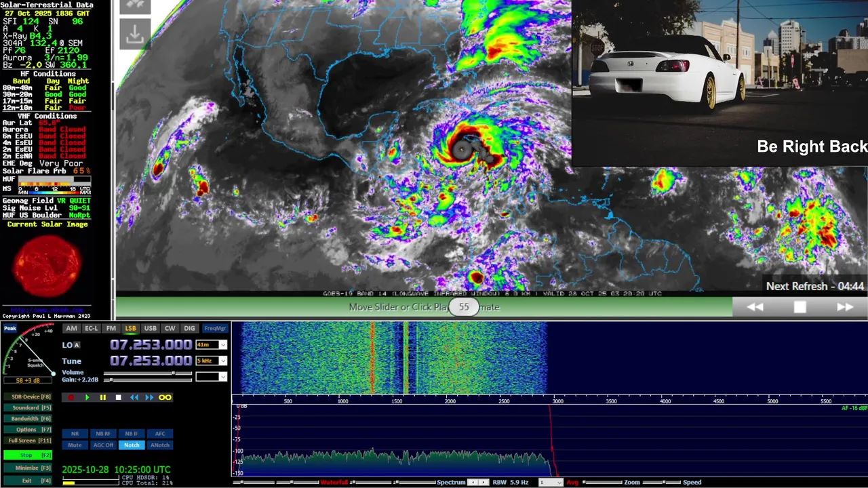
Task: Click the red filter edge marker in spectrum
Action: pyautogui.click(x=552, y=441)
